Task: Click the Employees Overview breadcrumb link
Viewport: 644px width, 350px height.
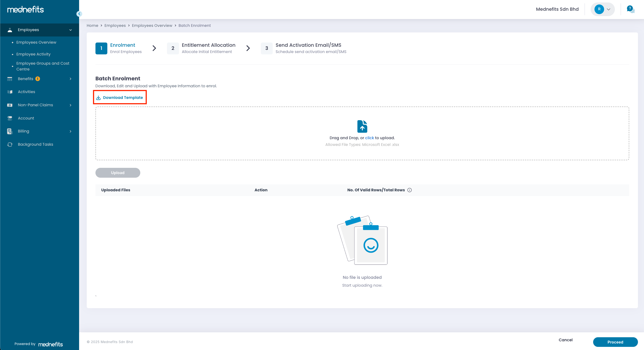Action: point(152,26)
